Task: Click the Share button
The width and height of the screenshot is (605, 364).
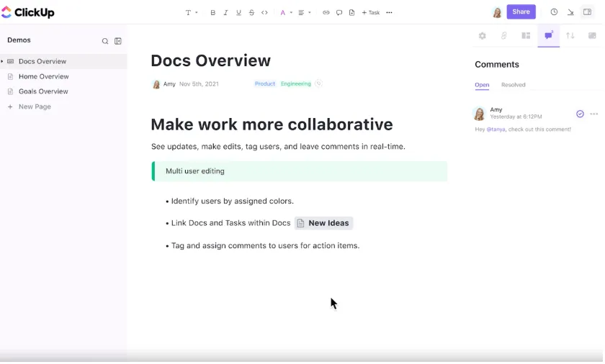Action: 521,12
